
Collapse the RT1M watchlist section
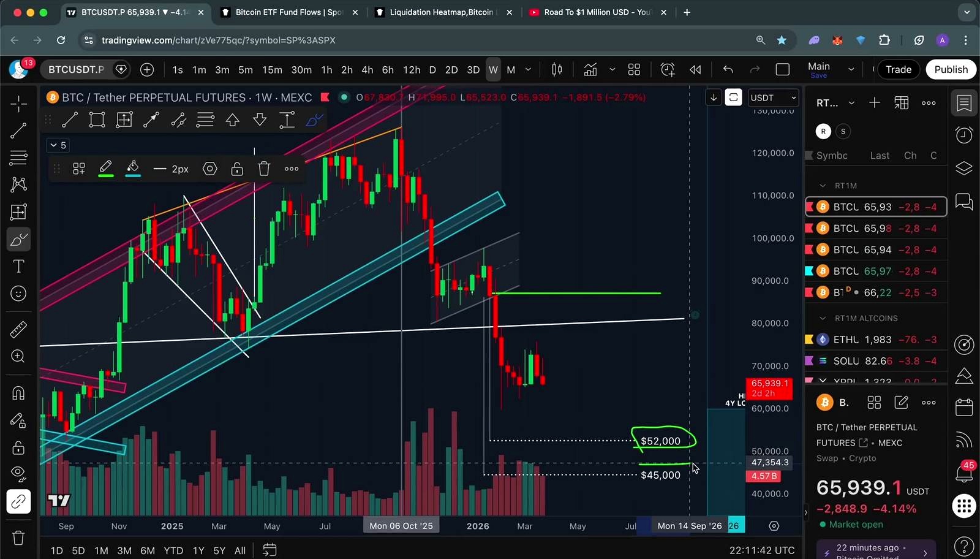coord(823,186)
